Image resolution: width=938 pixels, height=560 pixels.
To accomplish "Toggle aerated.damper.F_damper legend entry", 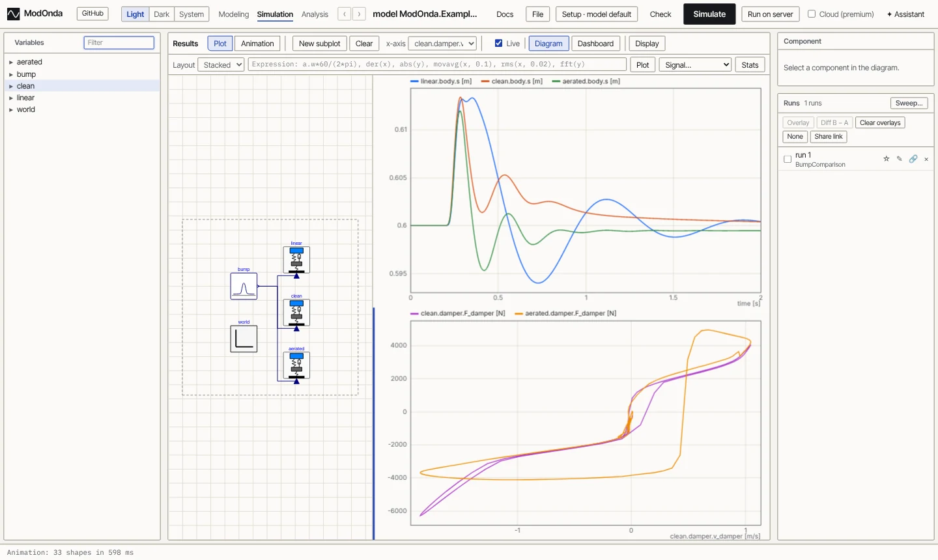I will (x=565, y=313).
